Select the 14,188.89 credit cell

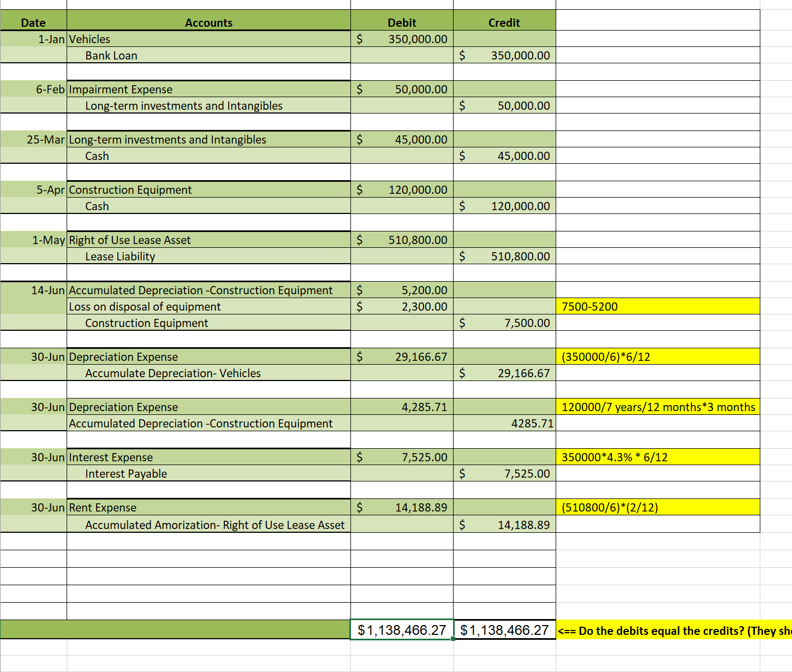(504, 525)
